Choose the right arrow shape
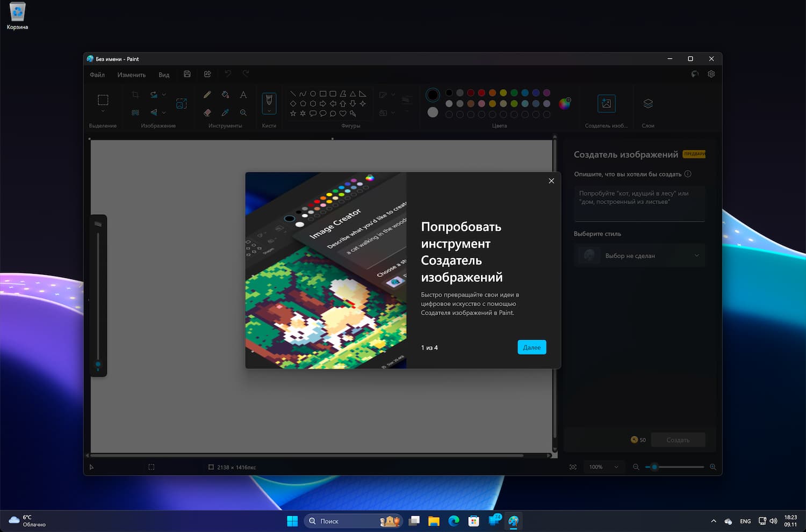This screenshot has width=806, height=532. click(323, 104)
